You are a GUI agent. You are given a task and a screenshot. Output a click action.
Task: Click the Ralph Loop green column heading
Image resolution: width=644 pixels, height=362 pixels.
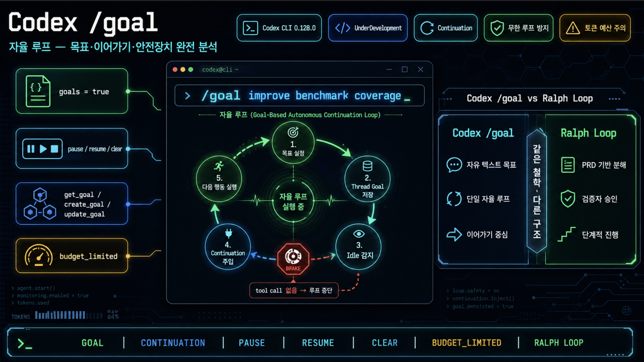click(589, 133)
